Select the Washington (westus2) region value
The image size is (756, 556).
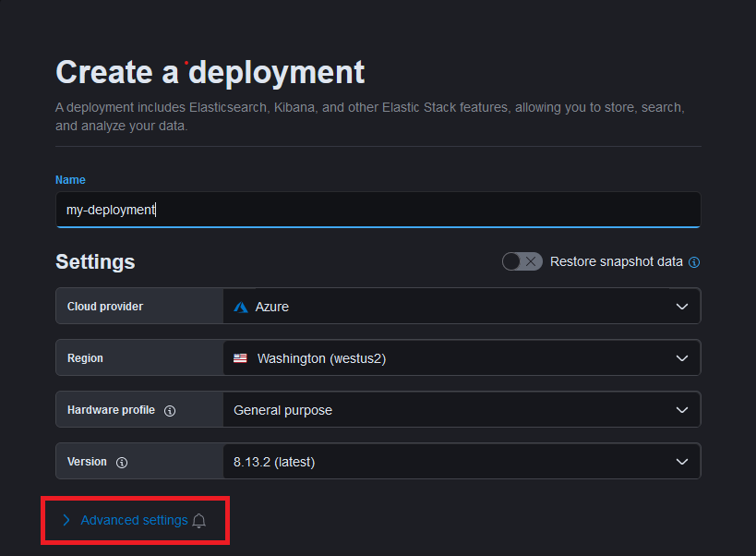click(321, 358)
